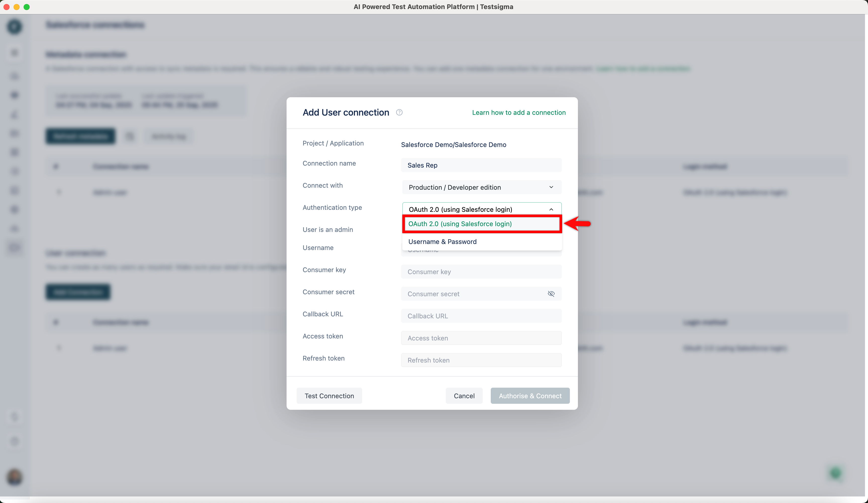Click the Sales Rep connection name field

[481, 165]
